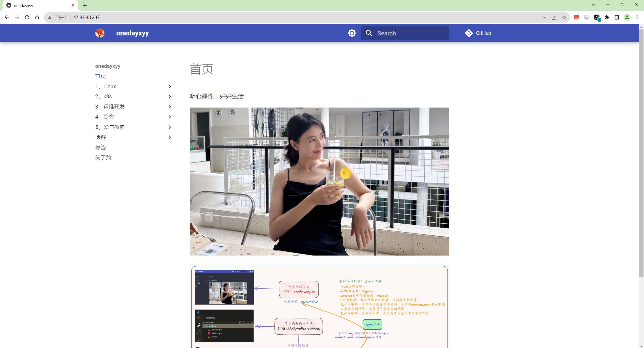The image size is (644, 348).
Task: Open the 标签 page in sidebar
Action: coord(100,147)
